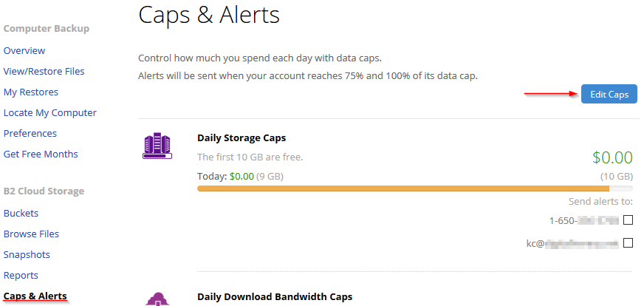This screenshot has height=306, width=644.
Task: Open the Overview page link
Action: pos(24,50)
